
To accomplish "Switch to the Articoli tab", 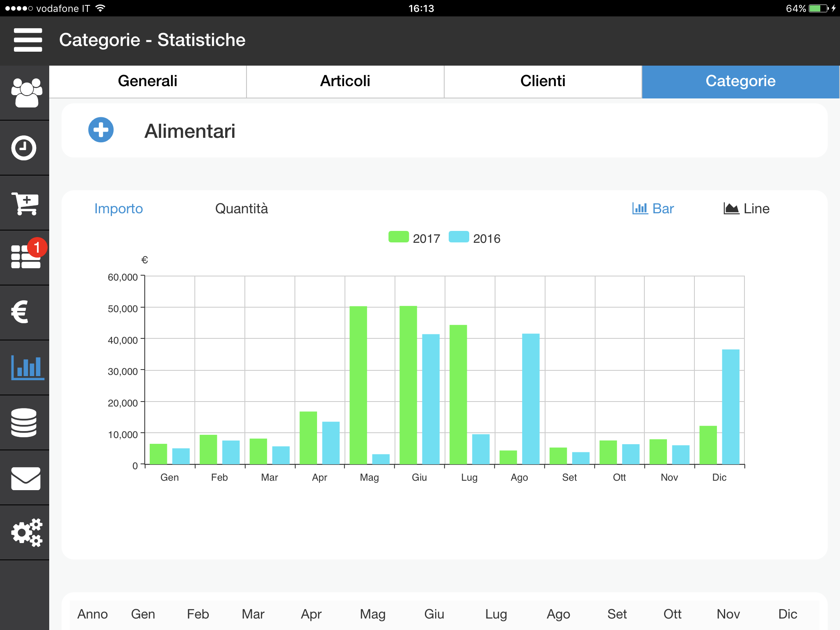I will pyautogui.click(x=345, y=81).
